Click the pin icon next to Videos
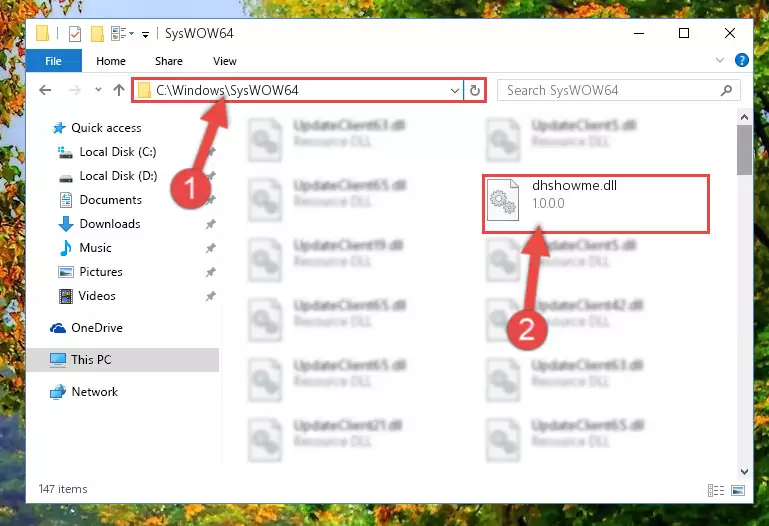Viewport: 769px width, 526px height. 210,296
